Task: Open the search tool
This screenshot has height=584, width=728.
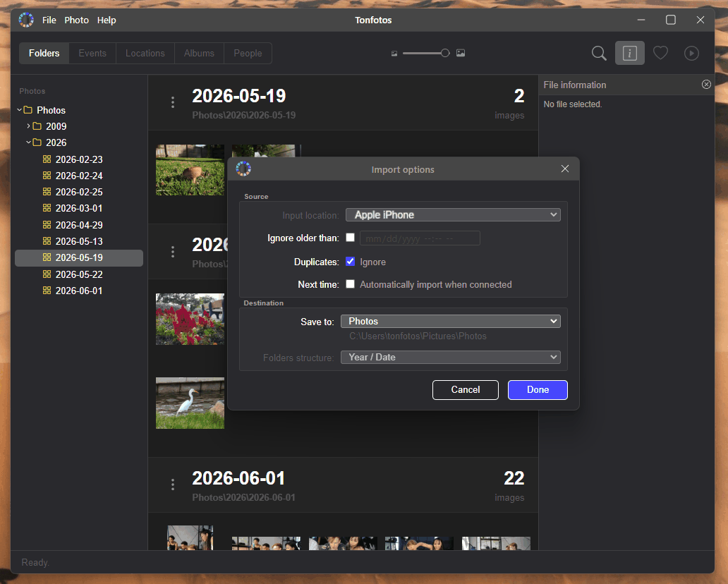Action: (599, 53)
